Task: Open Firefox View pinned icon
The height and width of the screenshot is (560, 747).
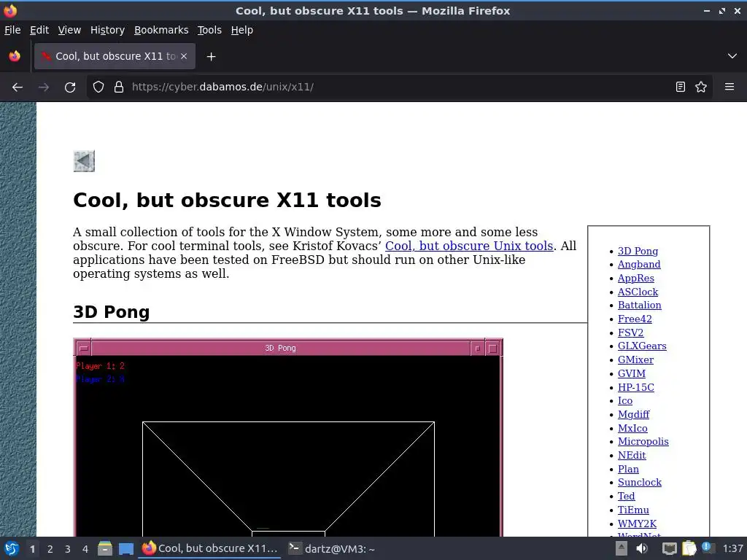Action: click(x=15, y=56)
